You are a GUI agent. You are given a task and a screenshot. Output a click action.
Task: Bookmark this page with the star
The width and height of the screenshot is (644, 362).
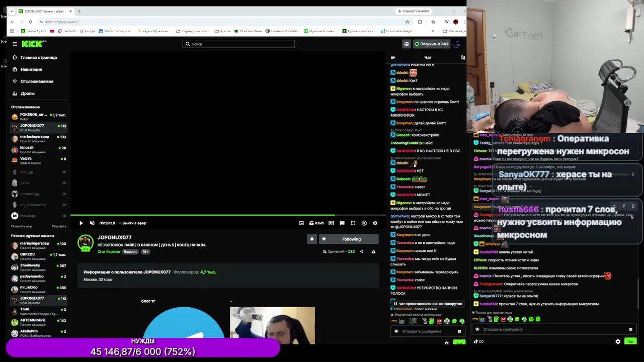click(x=407, y=22)
